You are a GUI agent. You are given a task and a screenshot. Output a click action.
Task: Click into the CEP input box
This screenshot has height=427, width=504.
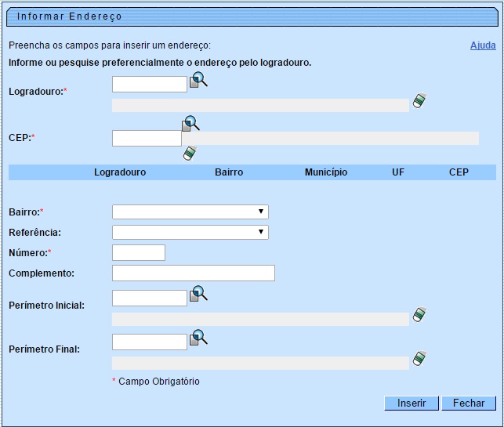tap(147, 138)
